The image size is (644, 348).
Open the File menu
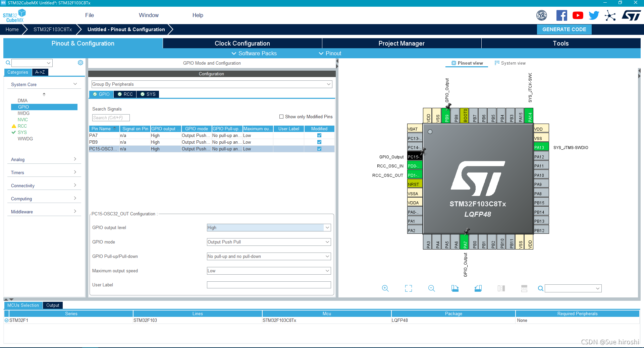(x=90, y=15)
